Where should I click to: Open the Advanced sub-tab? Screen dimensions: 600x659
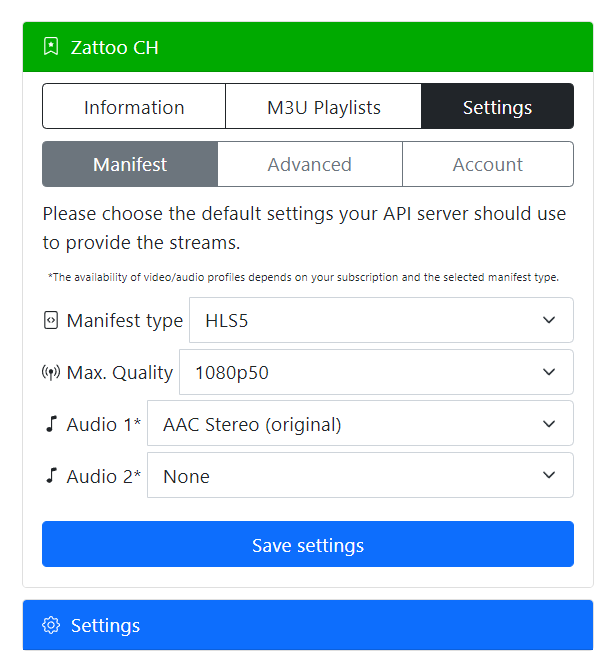click(310, 164)
